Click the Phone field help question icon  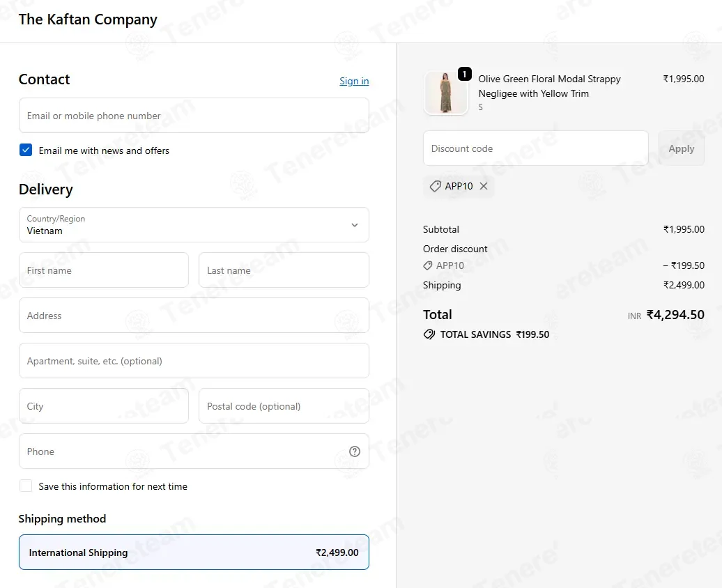pyautogui.click(x=355, y=451)
